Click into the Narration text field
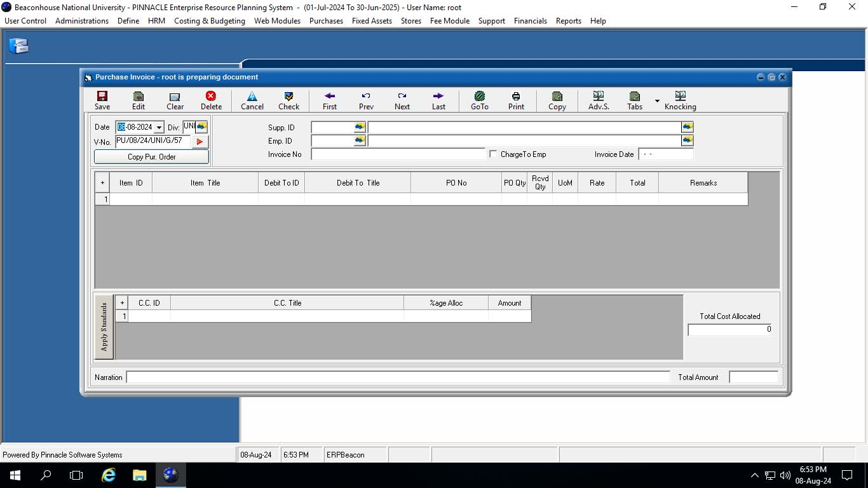This screenshot has width=868, height=488. pos(398,377)
